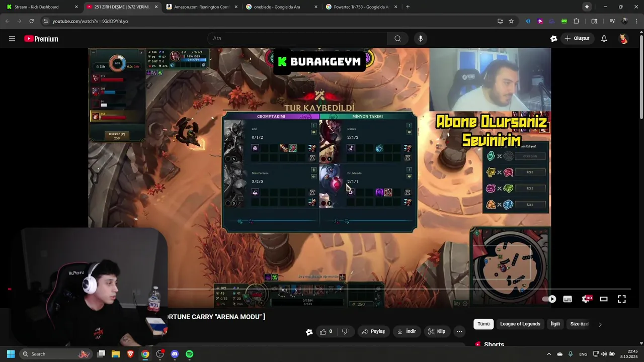Image resolution: width=644 pixels, height=362 pixels.
Task: Click the Oluştur create button
Action: pos(577,39)
